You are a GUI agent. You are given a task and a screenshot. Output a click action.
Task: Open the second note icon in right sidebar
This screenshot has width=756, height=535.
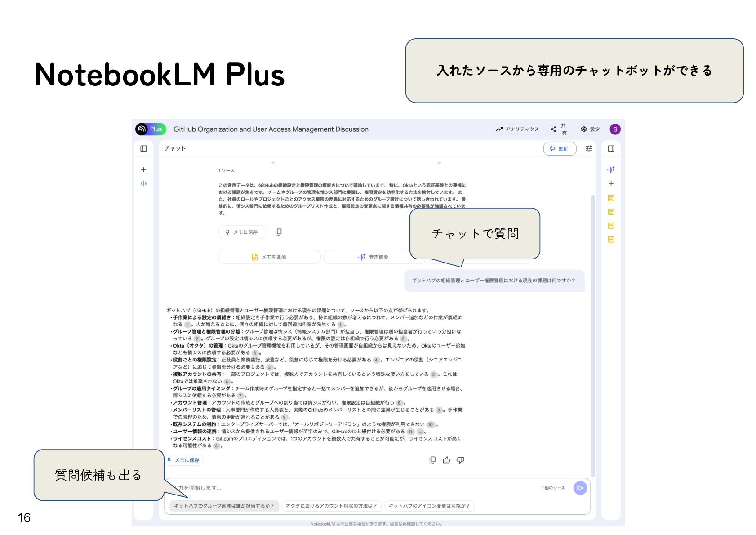pyautogui.click(x=611, y=212)
